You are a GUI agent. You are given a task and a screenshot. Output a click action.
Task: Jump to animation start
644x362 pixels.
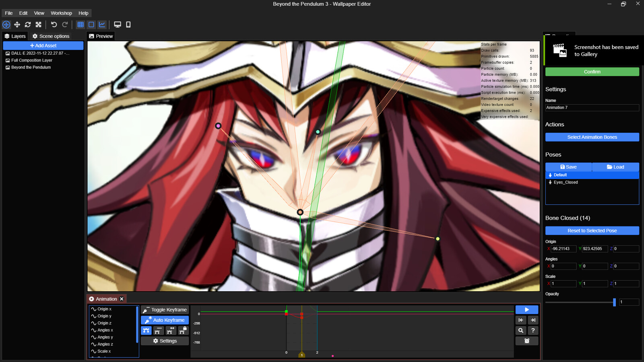pos(521,320)
